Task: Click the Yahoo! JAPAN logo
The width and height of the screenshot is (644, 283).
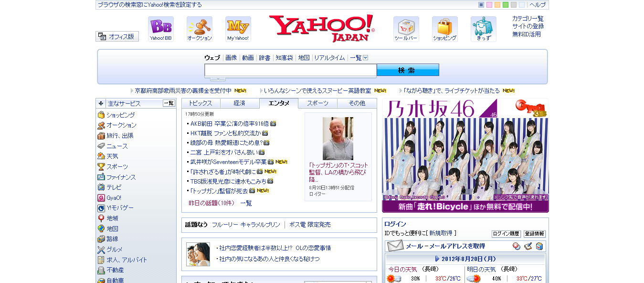Action: tap(322, 29)
